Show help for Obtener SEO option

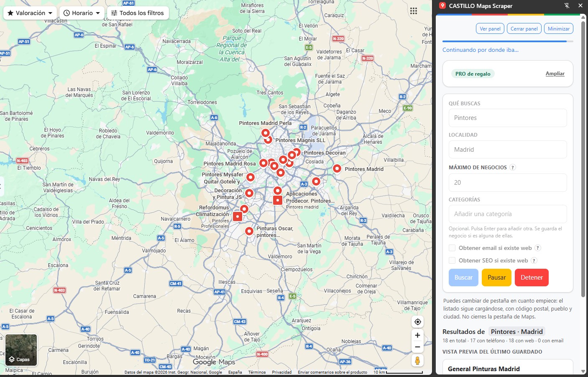[534, 260]
